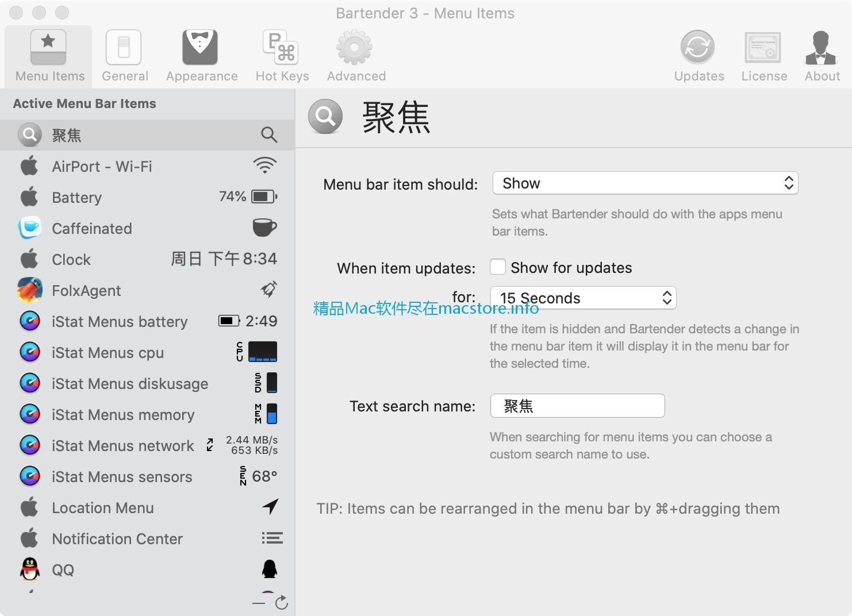Open the Updates pane
The image size is (852, 616).
[x=699, y=56]
